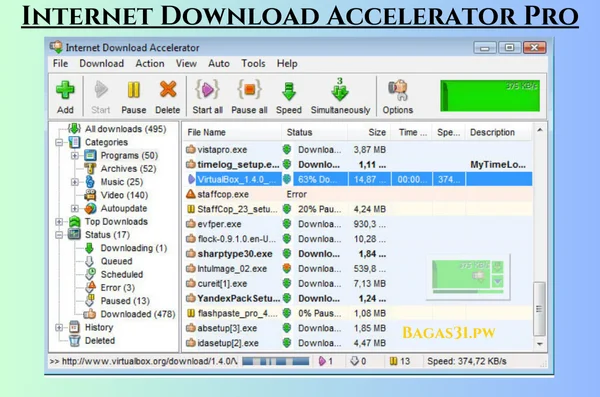This screenshot has width=600, height=397.
Task: Pause the selected download
Action: tap(134, 96)
